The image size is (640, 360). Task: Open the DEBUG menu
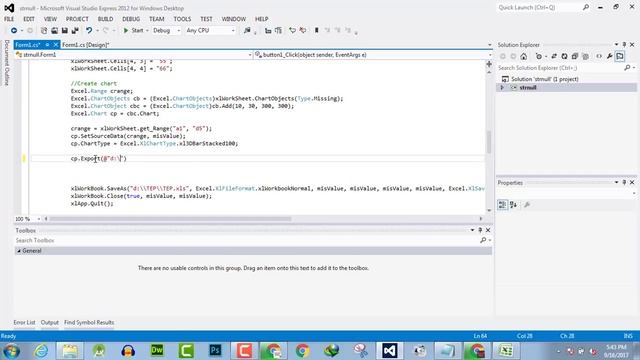click(x=131, y=19)
